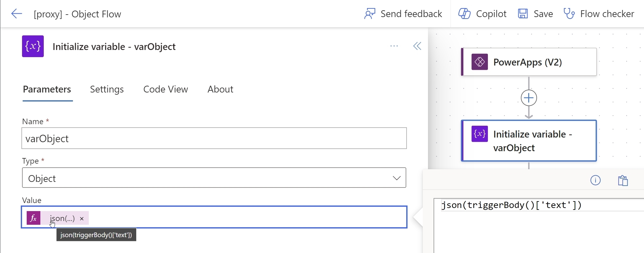Open the Settings tab

106,89
